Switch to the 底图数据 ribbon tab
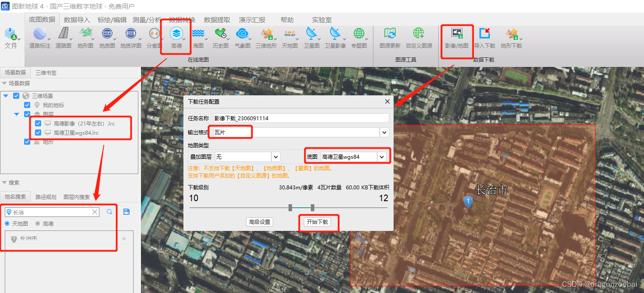 click(x=42, y=19)
